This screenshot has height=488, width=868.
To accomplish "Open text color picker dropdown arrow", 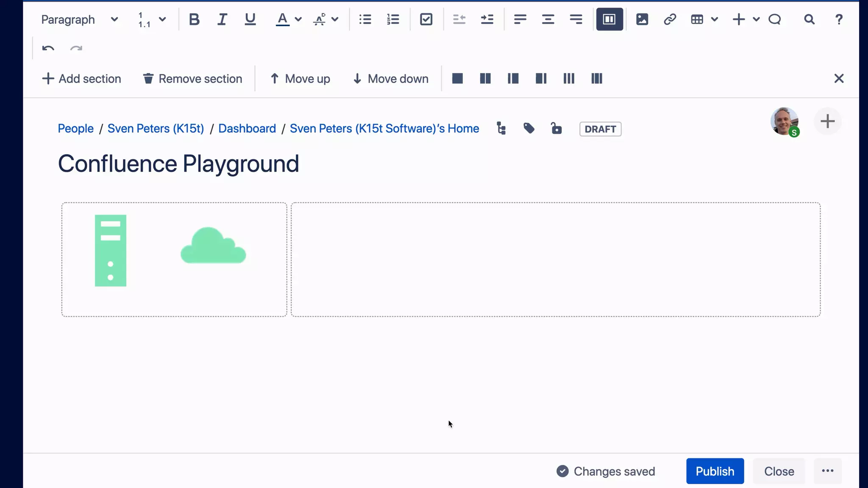I will click(x=298, y=19).
